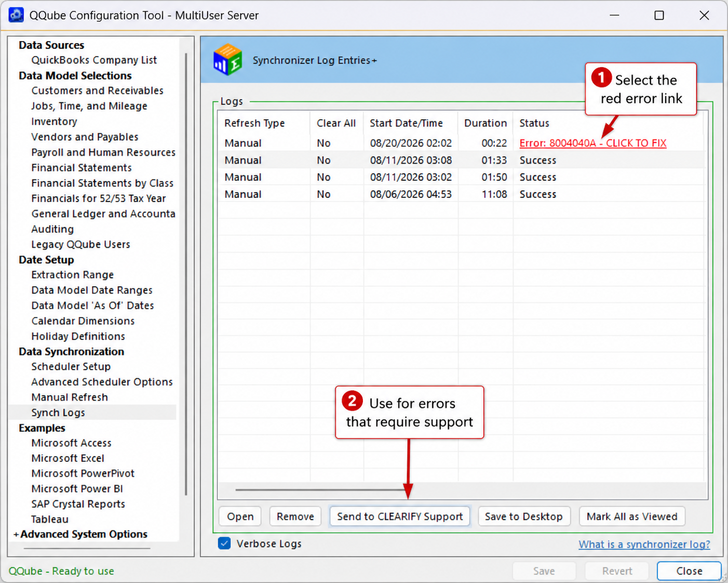The width and height of the screenshot is (728, 583).
Task: Maximize the QQube Configuration Tool window
Action: coord(659,15)
